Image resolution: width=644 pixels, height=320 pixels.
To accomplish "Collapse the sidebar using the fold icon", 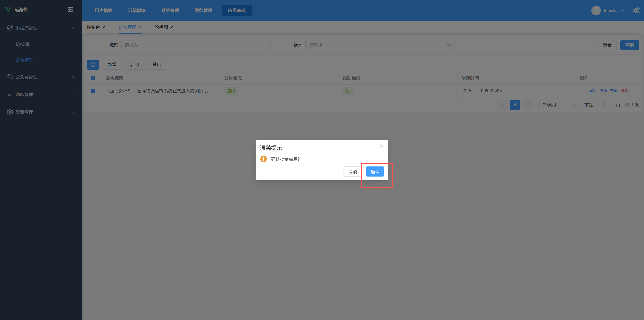I will 71,9.
